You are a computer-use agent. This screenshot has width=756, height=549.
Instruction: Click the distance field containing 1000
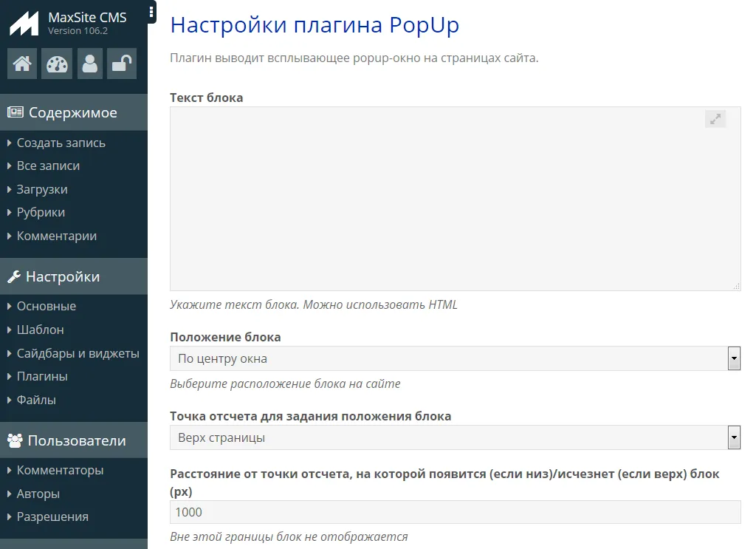pos(455,512)
